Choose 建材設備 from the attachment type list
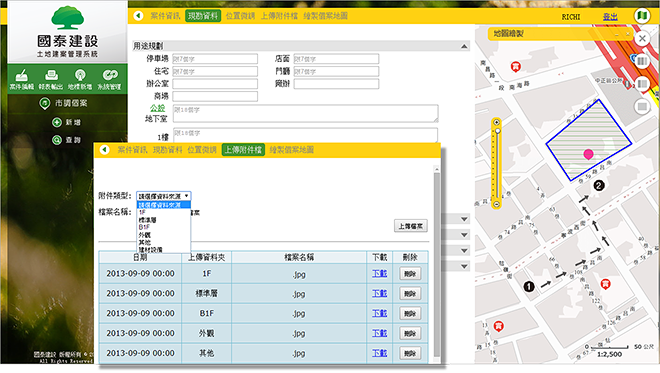660x373 pixels. pos(163,250)
